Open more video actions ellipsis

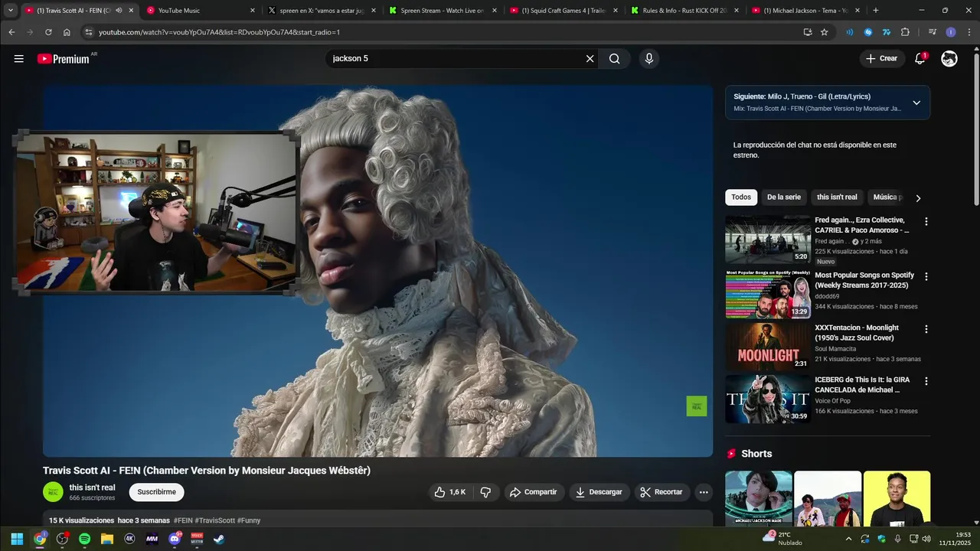click(704, 492)
